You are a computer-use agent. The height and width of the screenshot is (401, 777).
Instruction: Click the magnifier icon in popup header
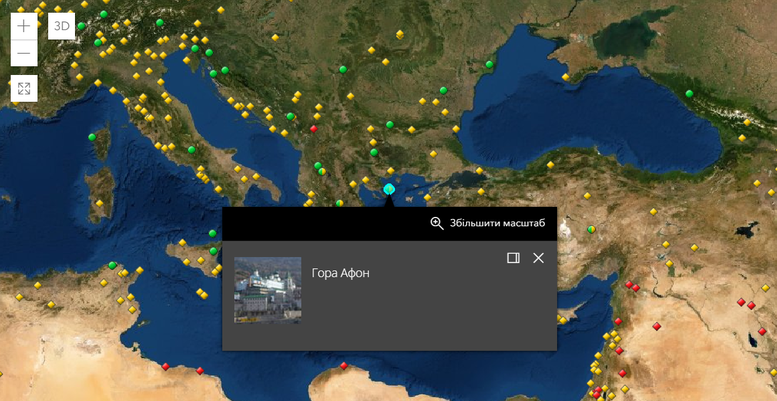437,223
